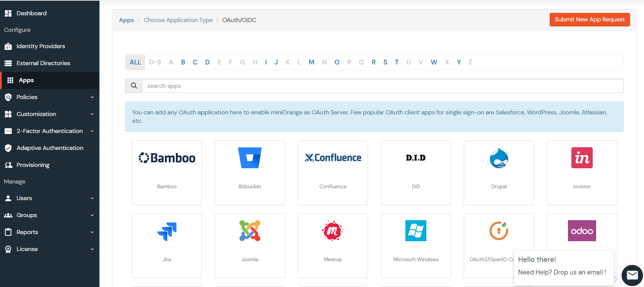Filter apps by letter C
The width and height of the screenshot is (644, 287).
click(195, 62)
